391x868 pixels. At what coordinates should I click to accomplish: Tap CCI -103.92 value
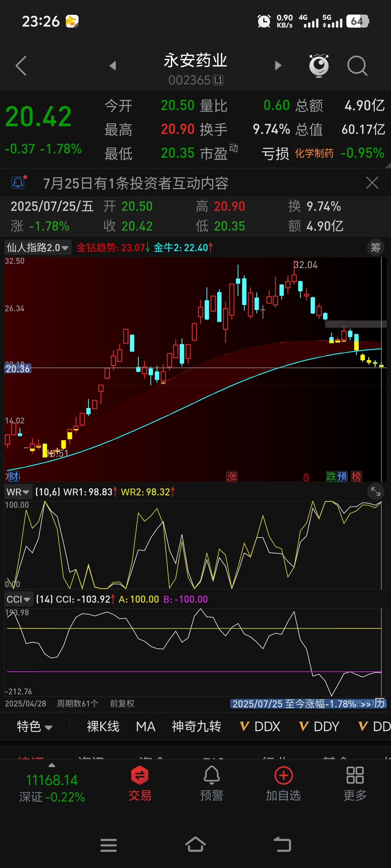tap(85, 599)
